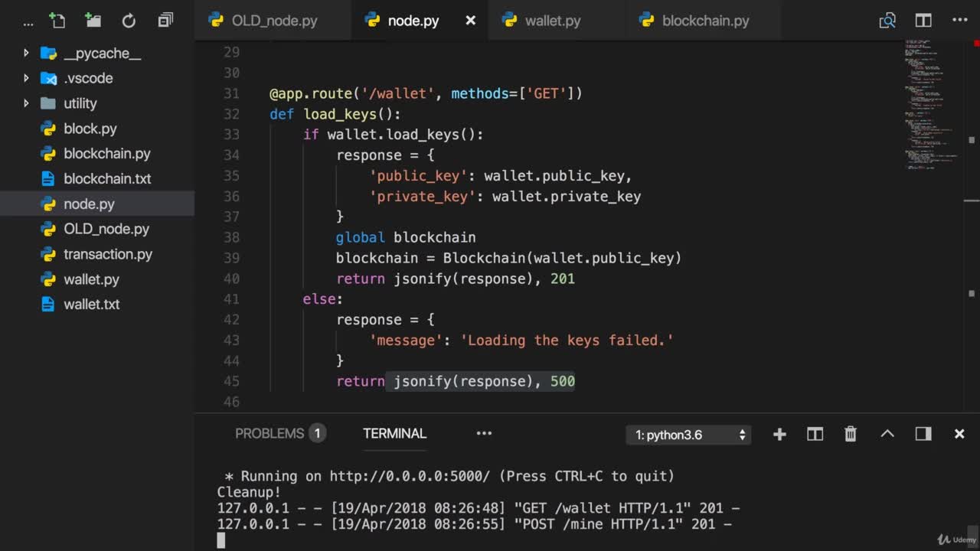
Task: Click the editor vertical scrollbar
Action: (972, 227)
